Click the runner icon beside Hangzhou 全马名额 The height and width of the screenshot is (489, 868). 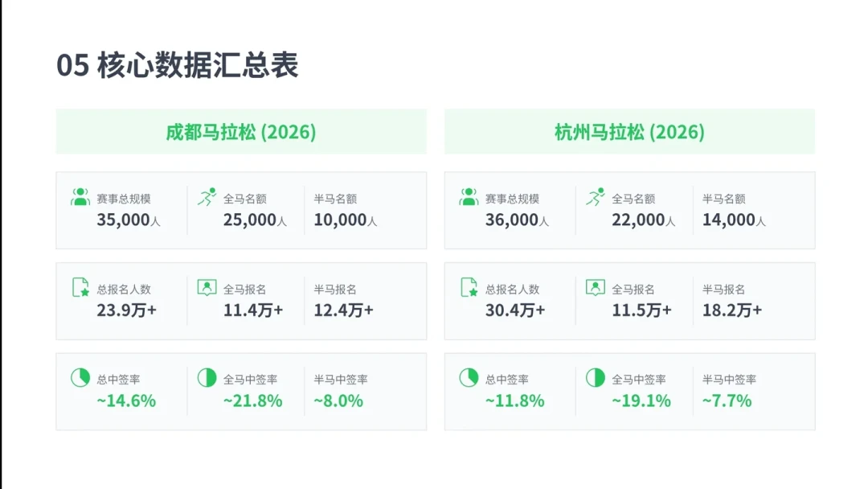click(x=596, y=196)
